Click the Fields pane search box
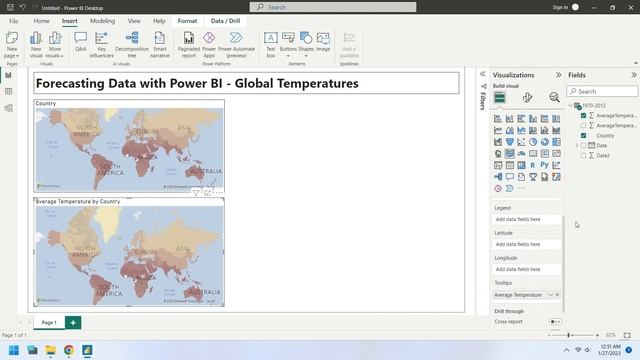The width and height of the screenshot is (640, 360). coord(602,91)
